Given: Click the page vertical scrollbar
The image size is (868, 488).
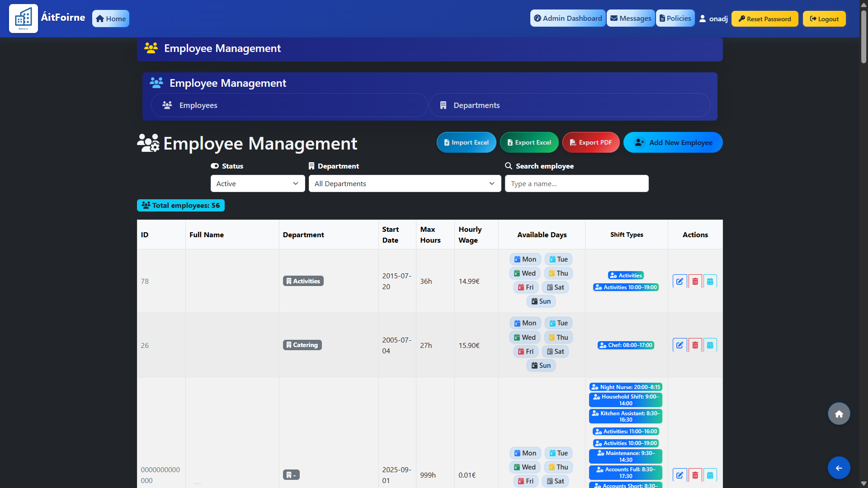Looking at the screenshot, I should [863, 36].
